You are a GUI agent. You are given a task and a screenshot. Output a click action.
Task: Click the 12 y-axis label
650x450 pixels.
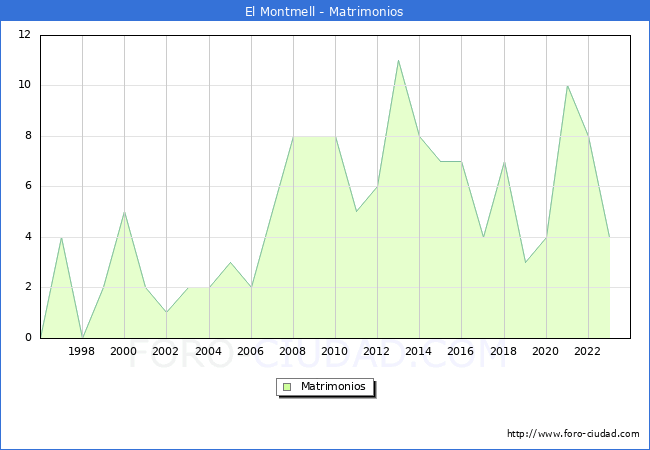pyautogui.click(x=25, y=35)
